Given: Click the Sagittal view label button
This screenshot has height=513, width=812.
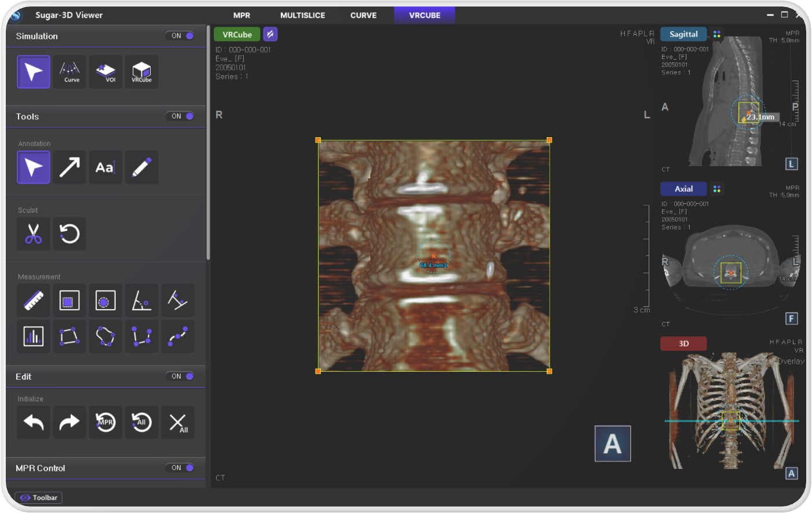Looking at the screenshot, I should pos(683,34).
